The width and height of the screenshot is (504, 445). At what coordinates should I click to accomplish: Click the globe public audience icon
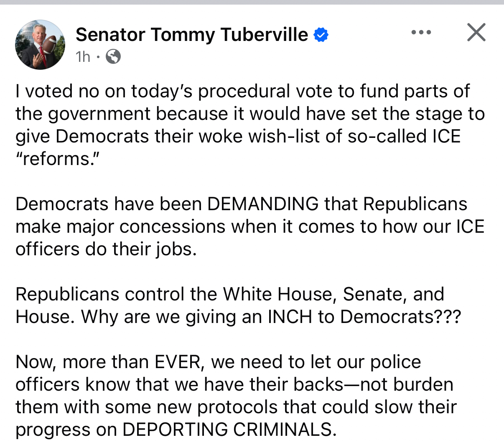point(113,56)
